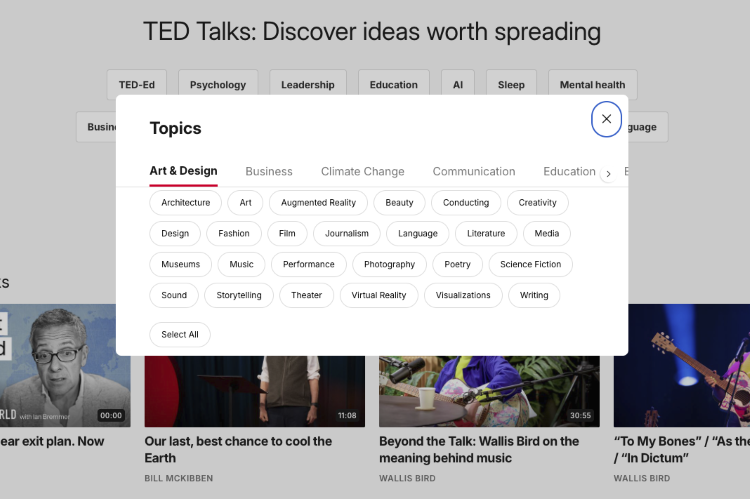This screenshot has width=750, height=499.
Task: Open the Business topics tab
Action: pyautogui.click(x=269, y=171)
